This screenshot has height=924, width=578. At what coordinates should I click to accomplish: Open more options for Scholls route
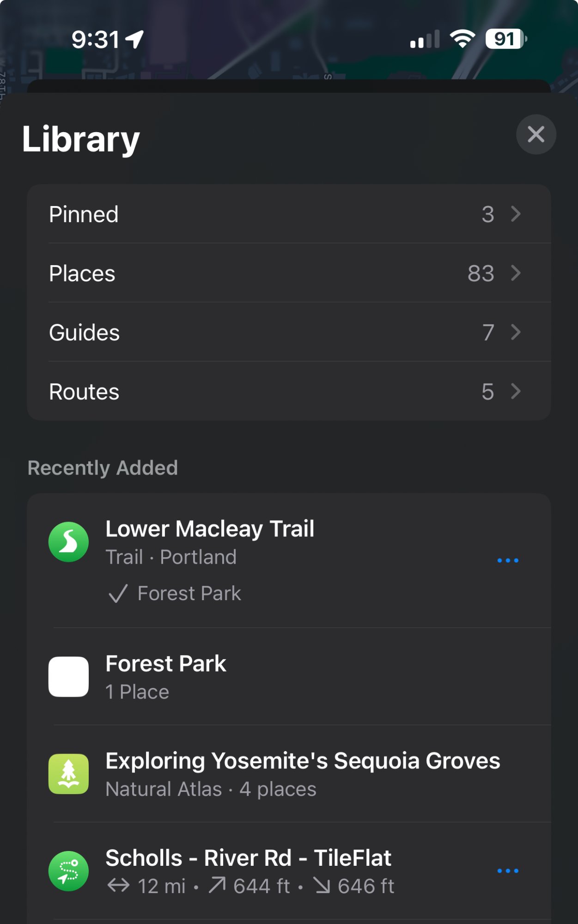pyautogui.click(x=507, y=871)
